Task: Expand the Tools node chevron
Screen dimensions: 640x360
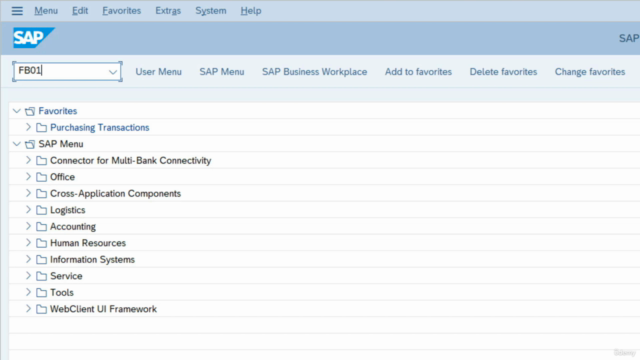Action: pos(28,292)
